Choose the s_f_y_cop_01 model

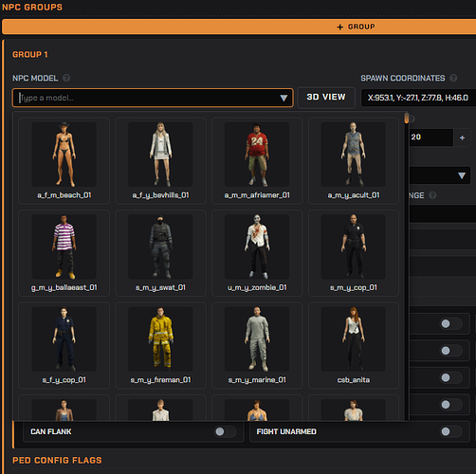tap(64, 345)
